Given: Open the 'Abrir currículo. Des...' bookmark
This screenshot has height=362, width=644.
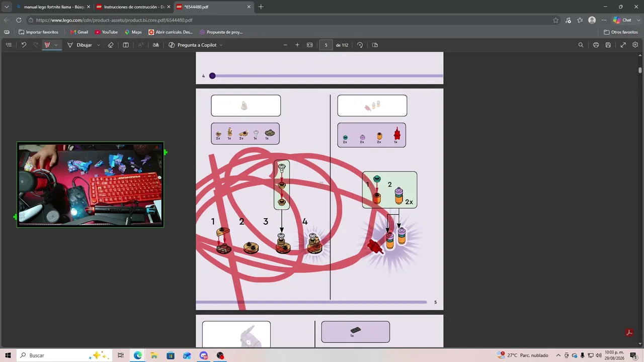Looking at the screenshot, I should pos(171,32).
